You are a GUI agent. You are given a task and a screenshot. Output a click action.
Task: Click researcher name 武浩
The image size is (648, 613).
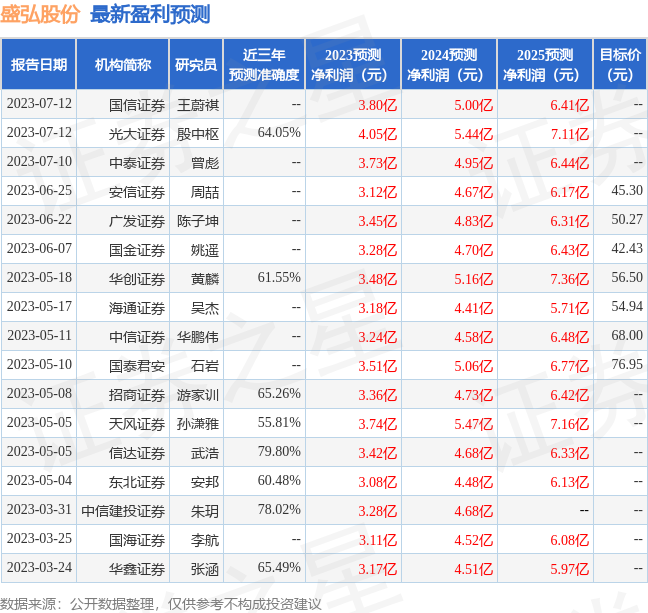click(205, 453)
